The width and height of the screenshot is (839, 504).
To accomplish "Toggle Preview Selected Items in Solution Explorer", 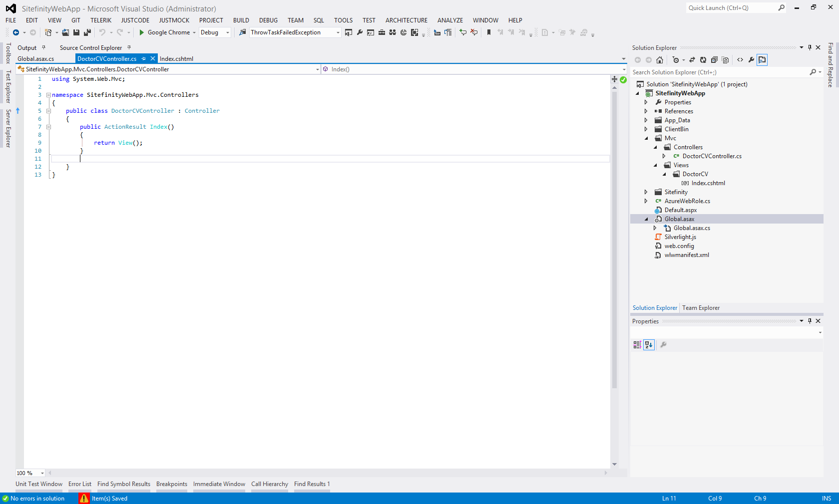I will click(x=762, y=60).
